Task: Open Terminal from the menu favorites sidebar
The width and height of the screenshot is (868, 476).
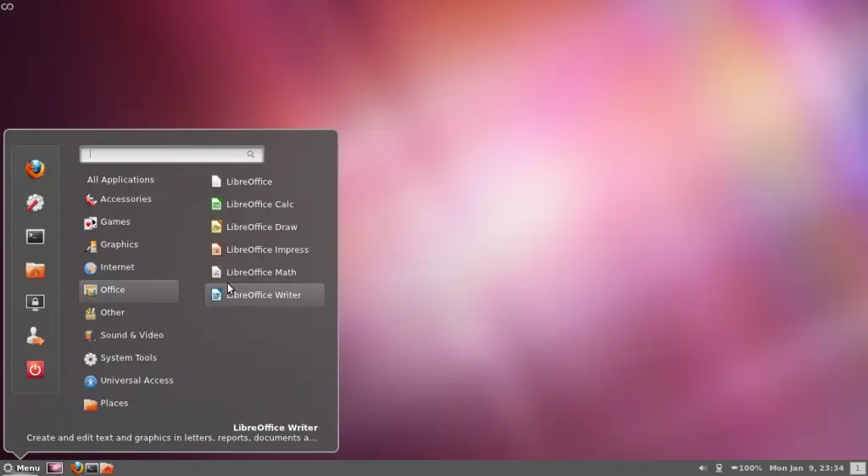Action: 35,237
